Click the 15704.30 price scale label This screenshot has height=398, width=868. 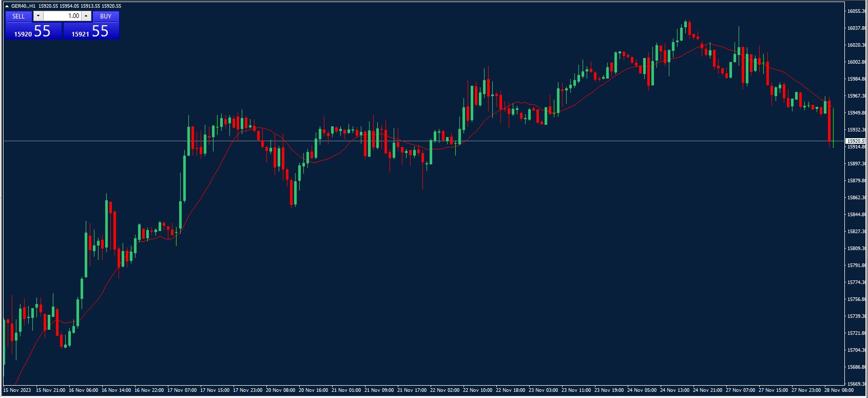[856, 350]
